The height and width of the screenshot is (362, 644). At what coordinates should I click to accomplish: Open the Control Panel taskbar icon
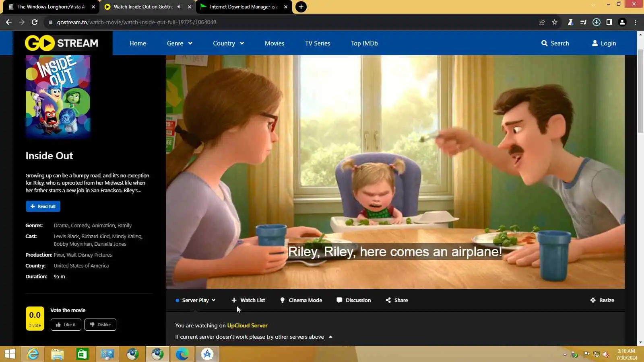pyautogui.click(x=107, y=354)
